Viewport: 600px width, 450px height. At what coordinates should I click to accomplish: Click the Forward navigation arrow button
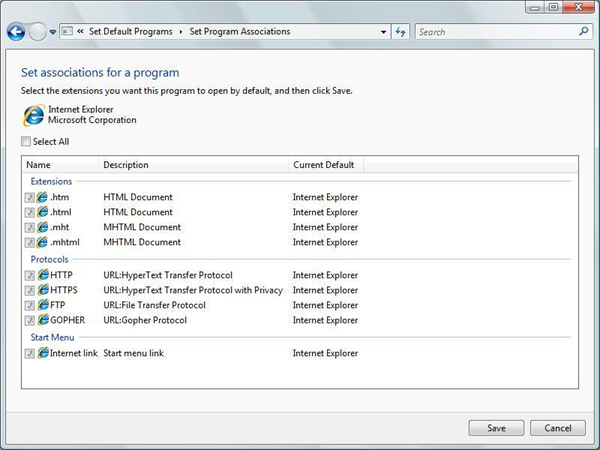37,32
